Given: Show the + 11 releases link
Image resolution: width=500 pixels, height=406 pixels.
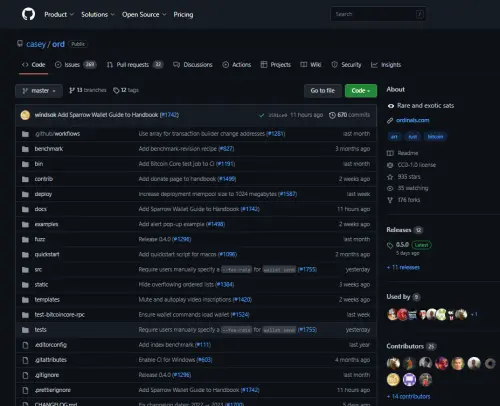Looking at the screenshot, I should pyautogui.click(x=403, y=267).
